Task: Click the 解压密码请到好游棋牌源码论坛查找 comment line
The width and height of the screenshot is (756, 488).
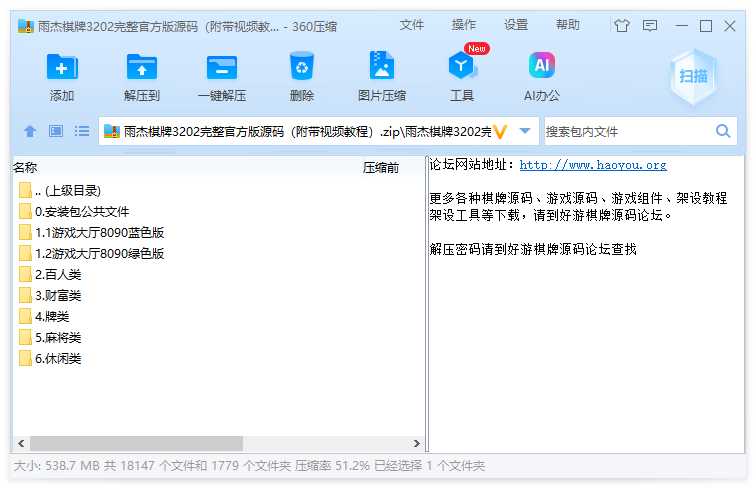Action: tap(533, 249)
